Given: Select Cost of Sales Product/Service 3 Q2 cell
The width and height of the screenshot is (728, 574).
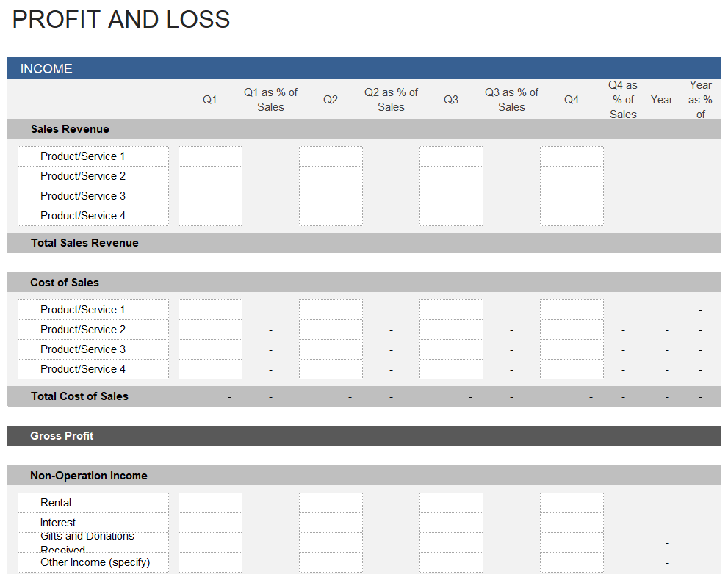Looking at the screenshot, I should click(331, 349).
